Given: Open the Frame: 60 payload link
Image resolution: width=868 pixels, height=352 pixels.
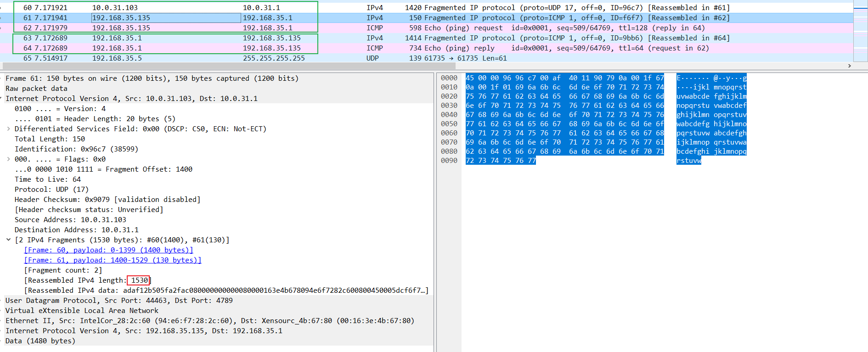Looking at the screenshot, I should click(x=108, y=250).
